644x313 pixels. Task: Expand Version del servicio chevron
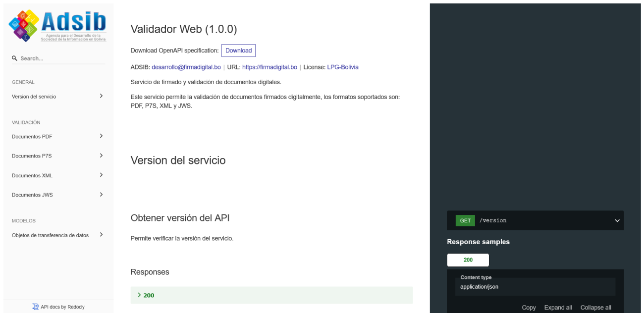pos(101,96)
